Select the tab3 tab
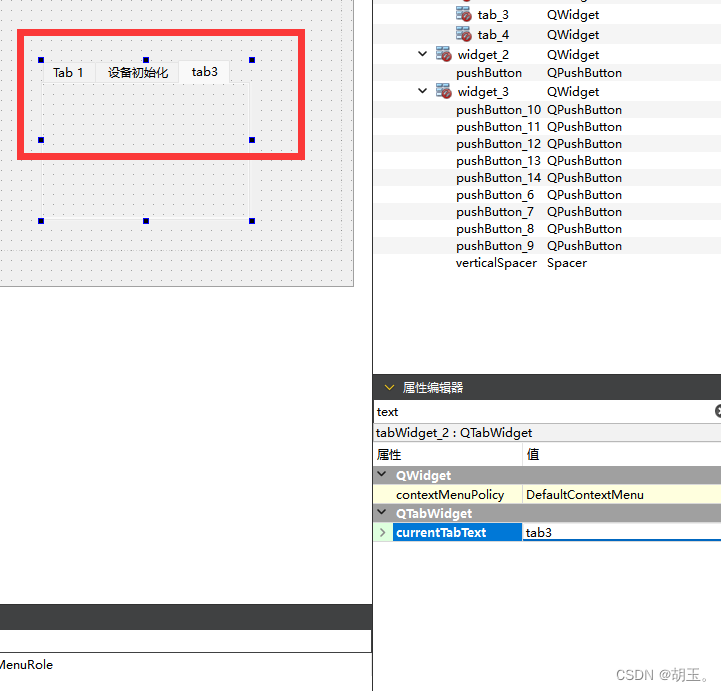 tap(204, 72)
